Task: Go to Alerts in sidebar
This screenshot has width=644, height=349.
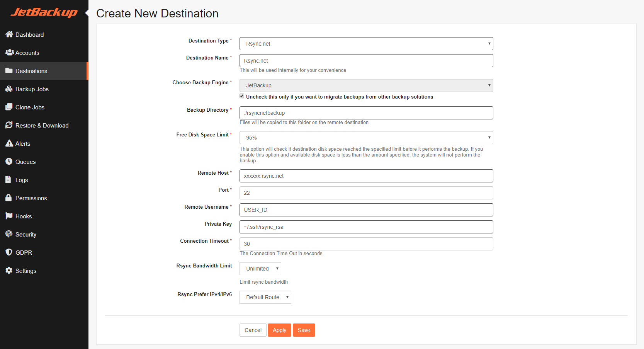Action: [44, 144]
